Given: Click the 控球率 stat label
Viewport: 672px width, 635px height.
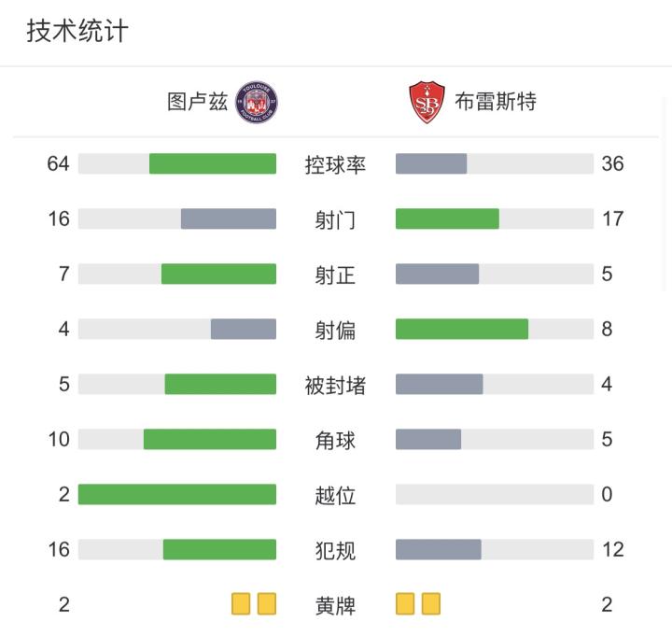Looking at the screenshot, I should click(x=335, y=164).
